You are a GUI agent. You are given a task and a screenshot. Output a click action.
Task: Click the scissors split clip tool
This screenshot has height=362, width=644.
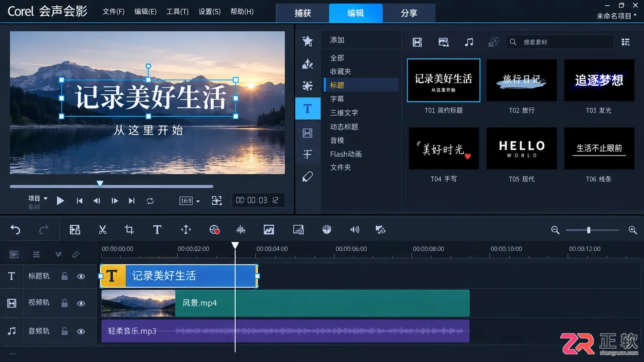coord(102,230)
